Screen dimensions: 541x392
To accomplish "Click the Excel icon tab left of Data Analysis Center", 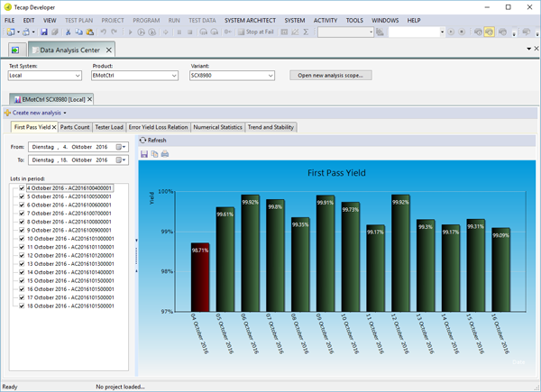I will (15, 50).
